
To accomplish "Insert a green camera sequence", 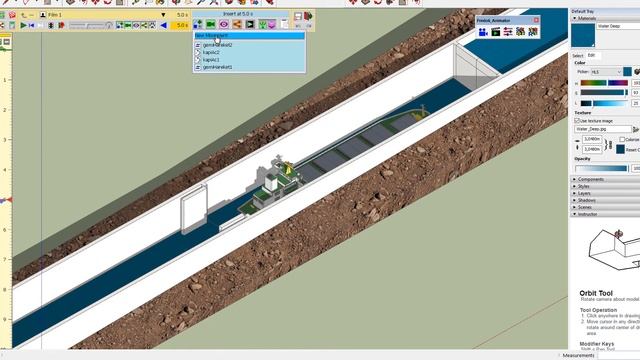I will (211, 24).
